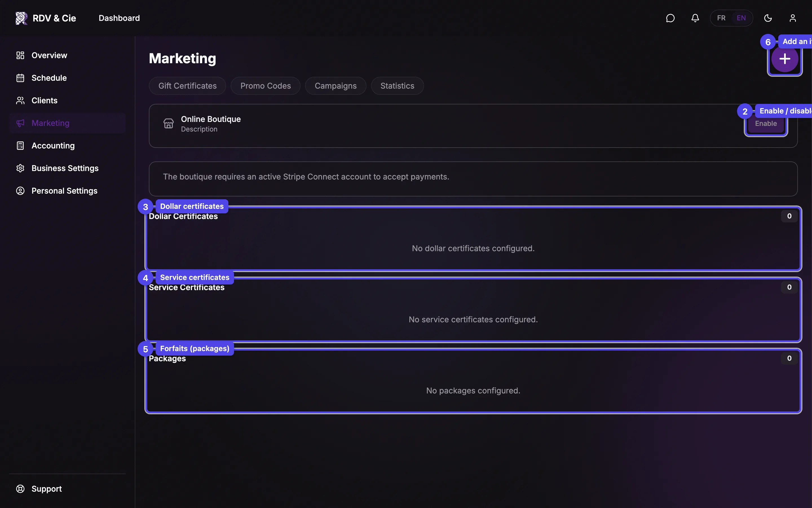Click the 'No service certificates configured.' text
This screenshot has height=508, width=812.
(x=473, y=320)
